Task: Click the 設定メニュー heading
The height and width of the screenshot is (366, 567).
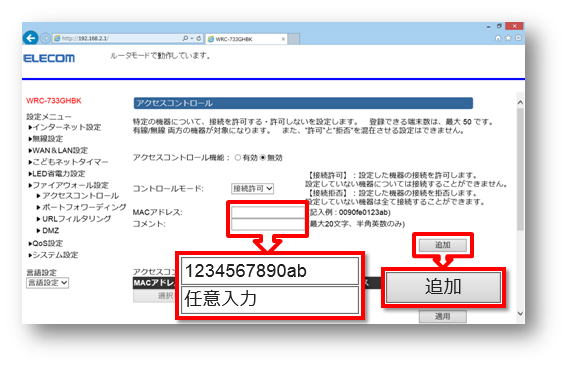Action: (49, 116)
